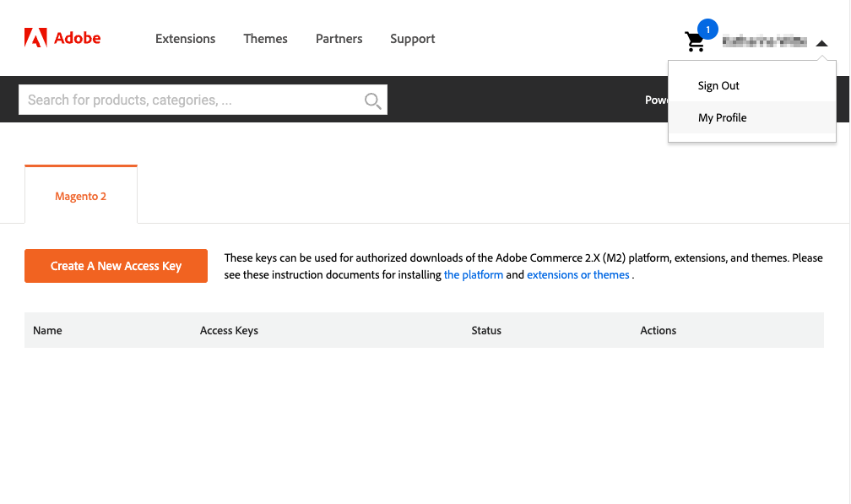Select Sign Out from dropdown
Viewport: 851px width, 504px height.
pos(751,86)
